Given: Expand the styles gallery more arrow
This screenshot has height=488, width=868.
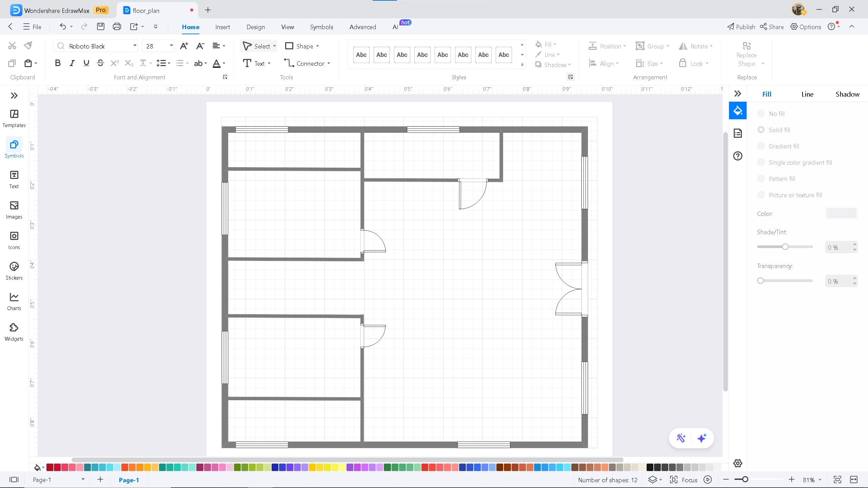Looking at the screenshot, I should (x=522, y=64).
